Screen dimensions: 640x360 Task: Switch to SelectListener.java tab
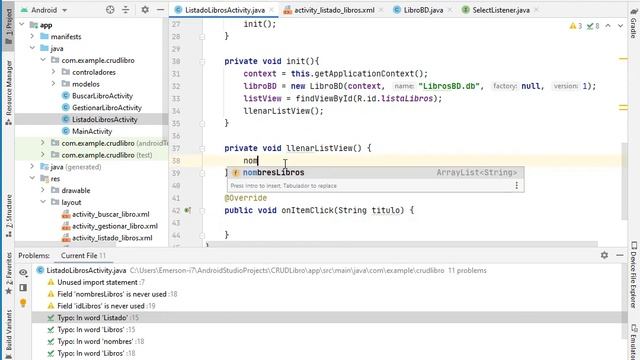(501, 10)
